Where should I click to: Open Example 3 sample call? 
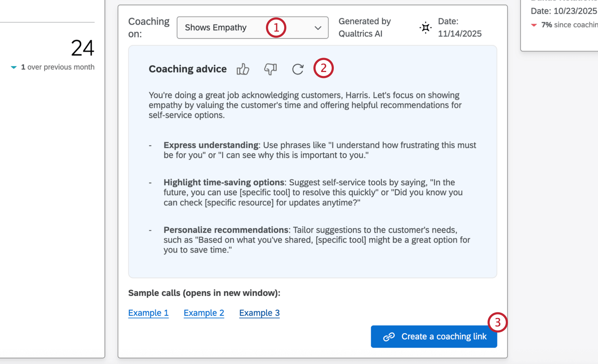pyautogui.click(x=259, y=313)
